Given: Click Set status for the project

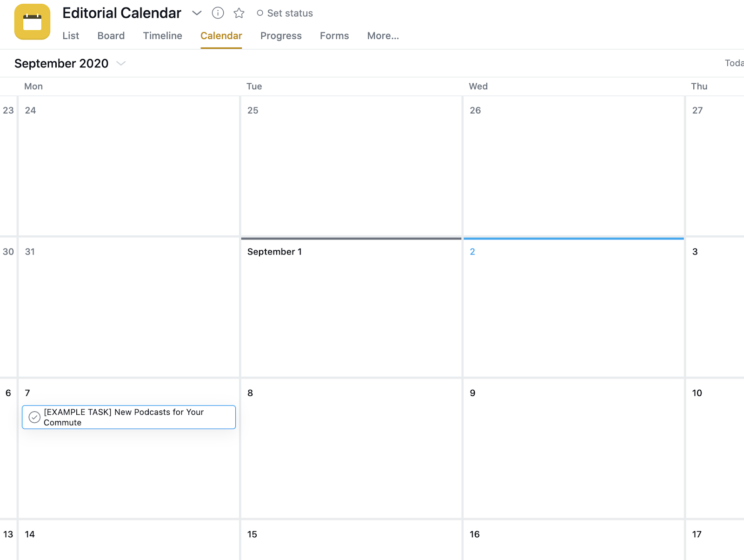Looking at the screenshot, I should tap(285, 13).
